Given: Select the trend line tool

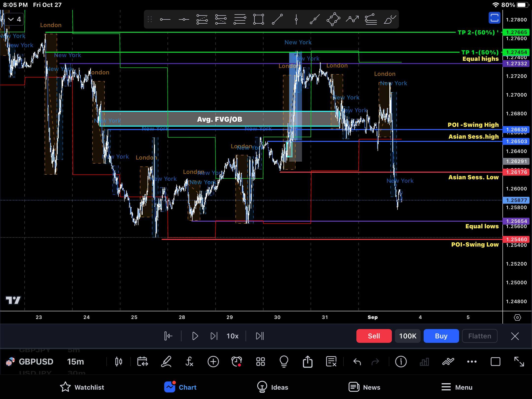Looking at the screenshot, I should tap(277, 19).
